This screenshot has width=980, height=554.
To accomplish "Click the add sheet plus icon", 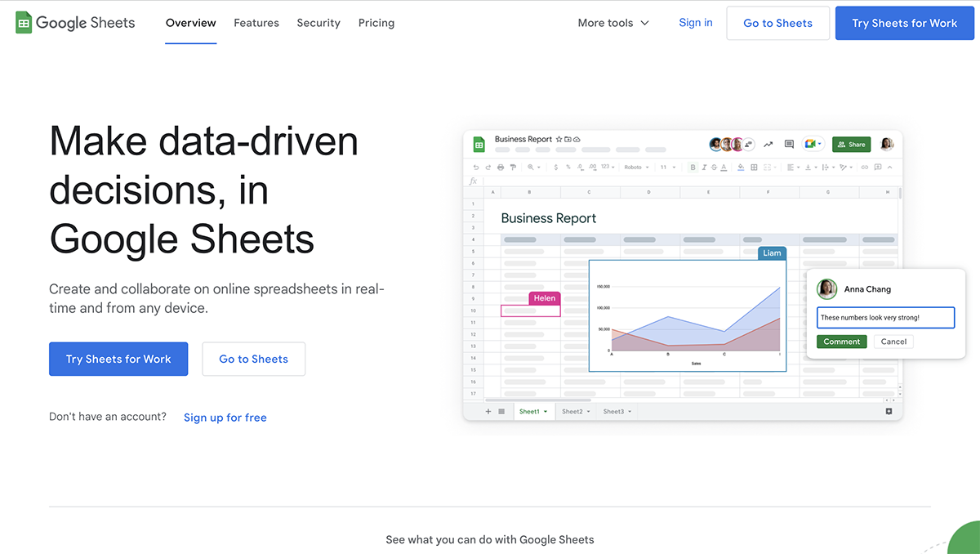I will click(x=488, y=411).
